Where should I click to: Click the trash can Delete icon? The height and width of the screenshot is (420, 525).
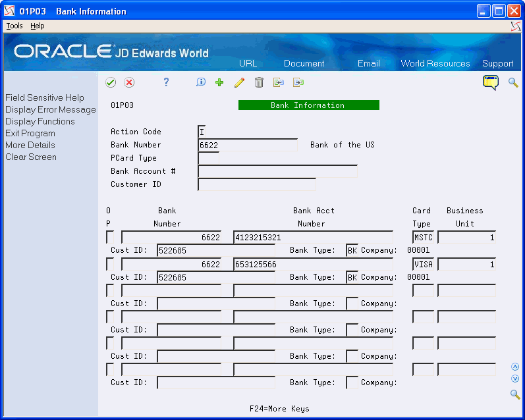coord(259,82)
